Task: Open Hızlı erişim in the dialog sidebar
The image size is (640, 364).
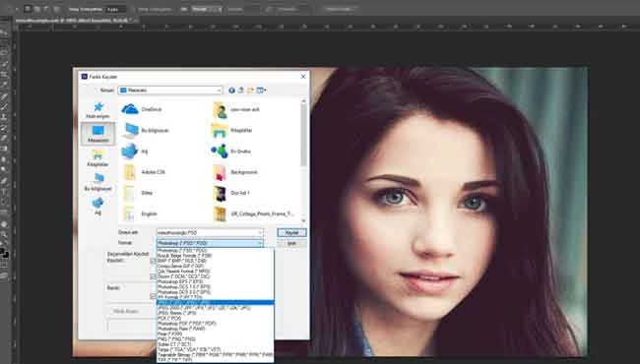Action: 97,110
